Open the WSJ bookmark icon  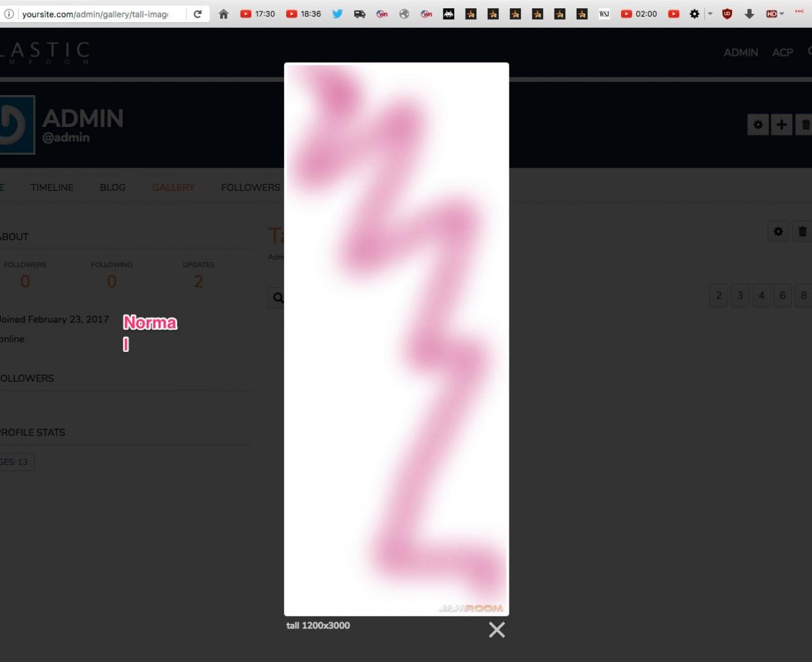[604, 14]
